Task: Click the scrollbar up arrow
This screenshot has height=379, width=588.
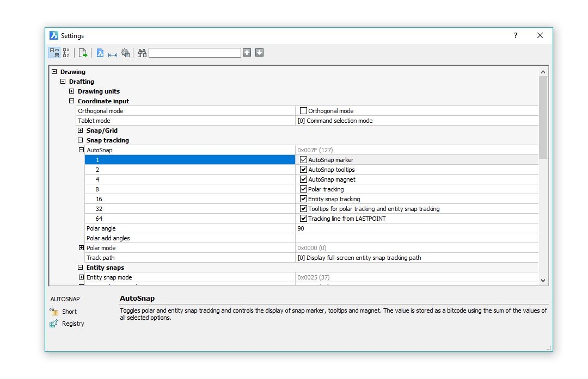Action: (x=543, y=72)
